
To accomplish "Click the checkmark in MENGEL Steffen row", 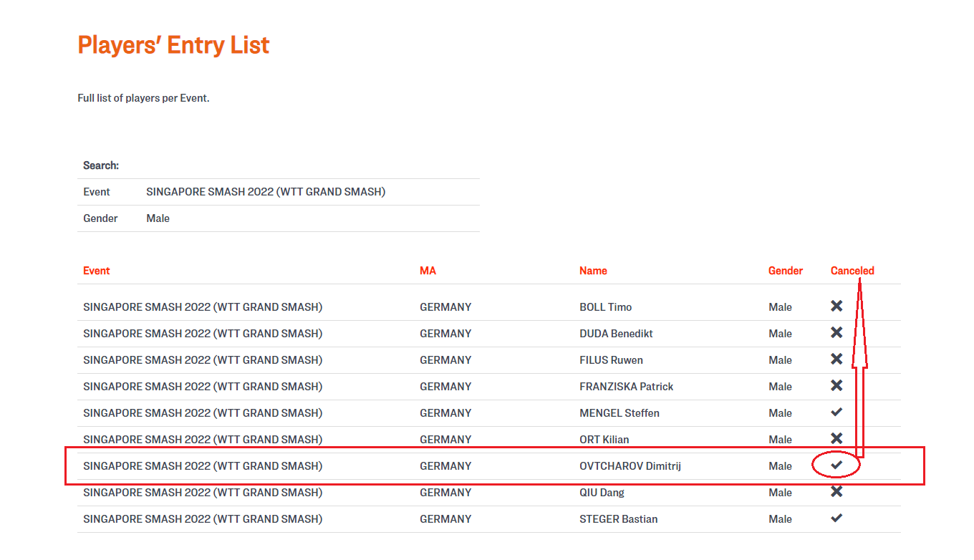I will coord(836,412).
